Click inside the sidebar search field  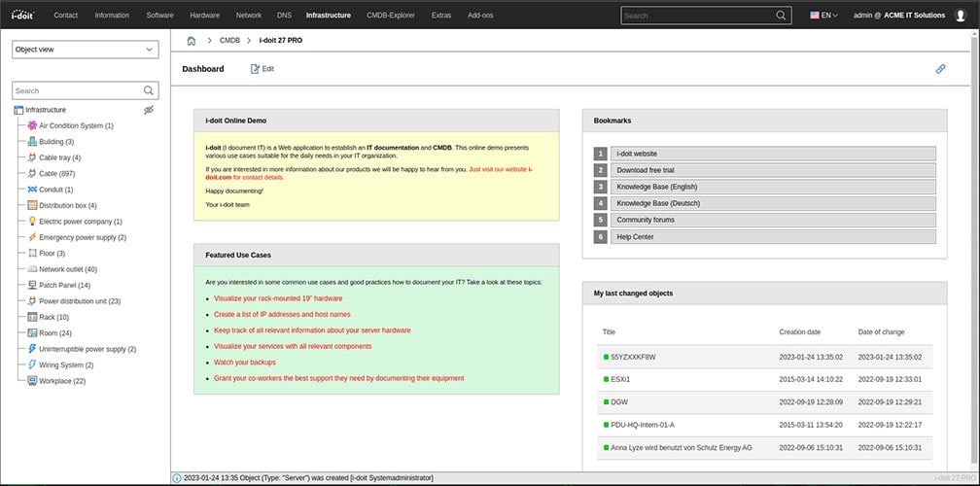(x=78, y=90)
